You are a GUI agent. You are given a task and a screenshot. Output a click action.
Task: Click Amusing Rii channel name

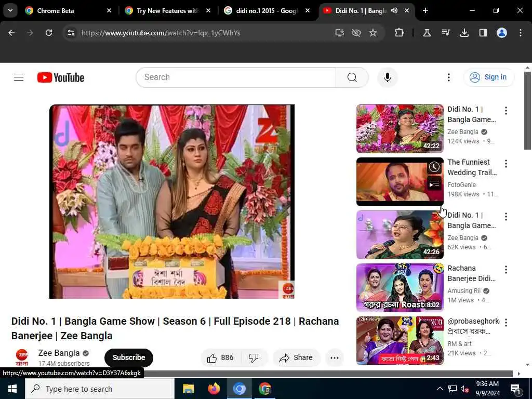464,291
